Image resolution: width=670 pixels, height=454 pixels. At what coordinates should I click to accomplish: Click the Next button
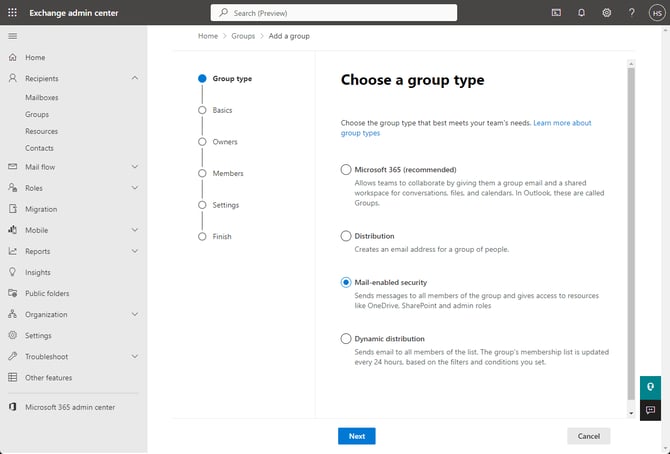tap(356, 436)
